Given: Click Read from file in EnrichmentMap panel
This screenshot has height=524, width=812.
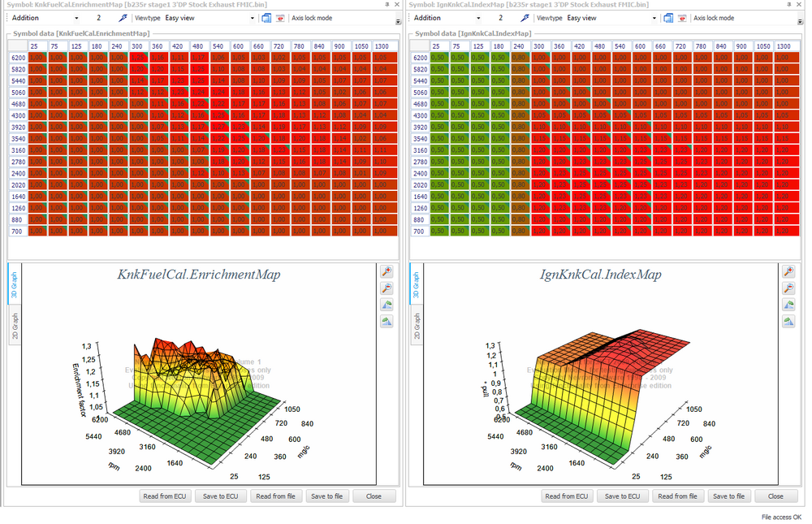Looking at the screenshot, I should (275, 496).
